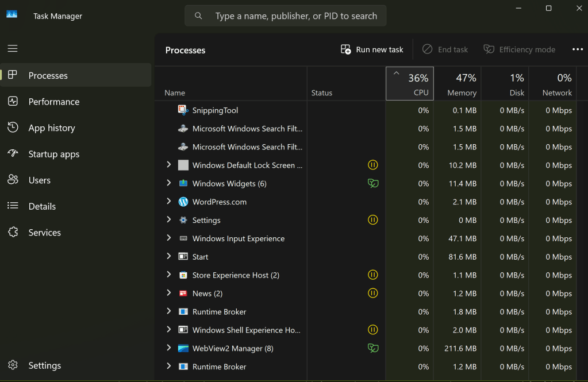Open the three-dots more options menu
The height and width of the screenshot is (382, 588).
578,49
